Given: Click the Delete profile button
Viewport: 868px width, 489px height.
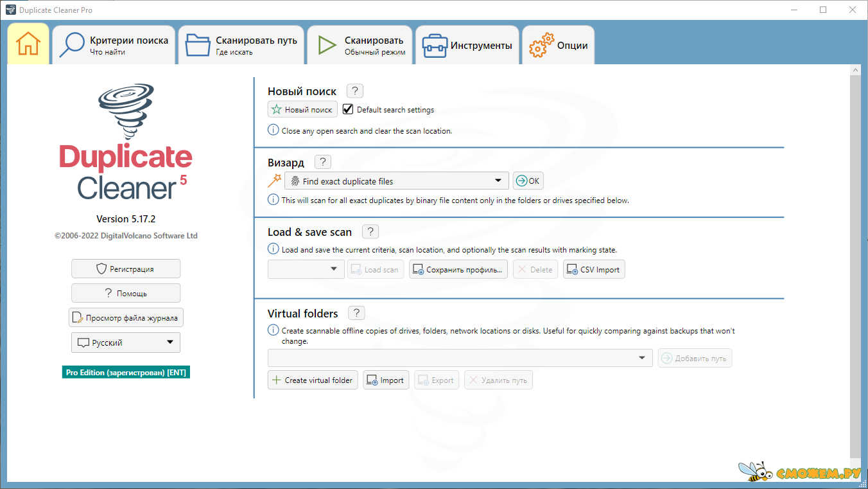Looking at the screenshot, I should 535,269.
